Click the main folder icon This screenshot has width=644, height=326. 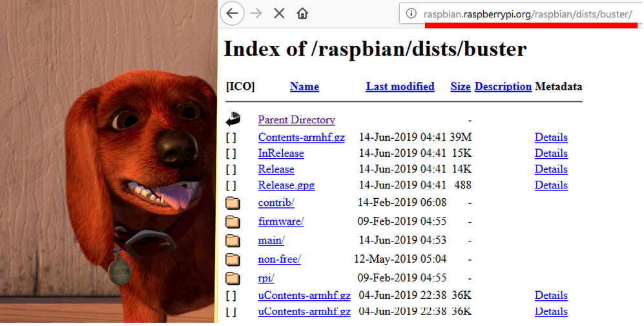[x=233, y=241]
